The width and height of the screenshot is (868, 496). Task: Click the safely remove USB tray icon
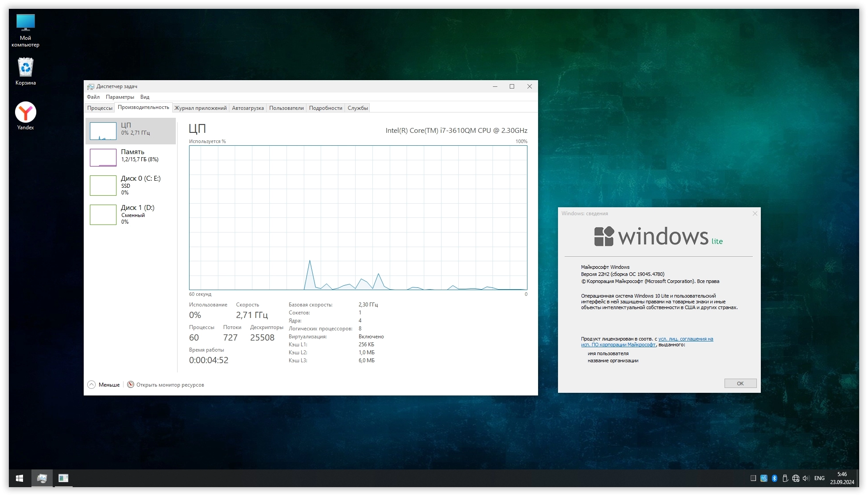pos(785,478)
